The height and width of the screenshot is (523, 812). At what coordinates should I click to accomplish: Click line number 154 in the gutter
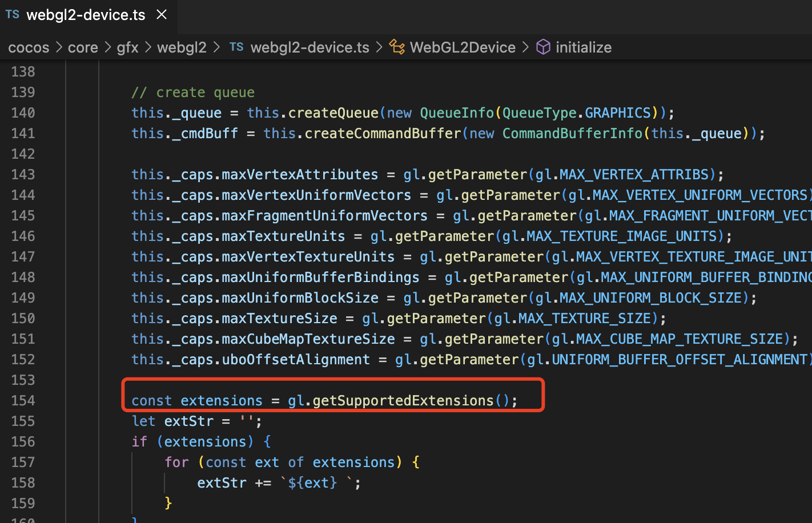click(x=23, y=400)
